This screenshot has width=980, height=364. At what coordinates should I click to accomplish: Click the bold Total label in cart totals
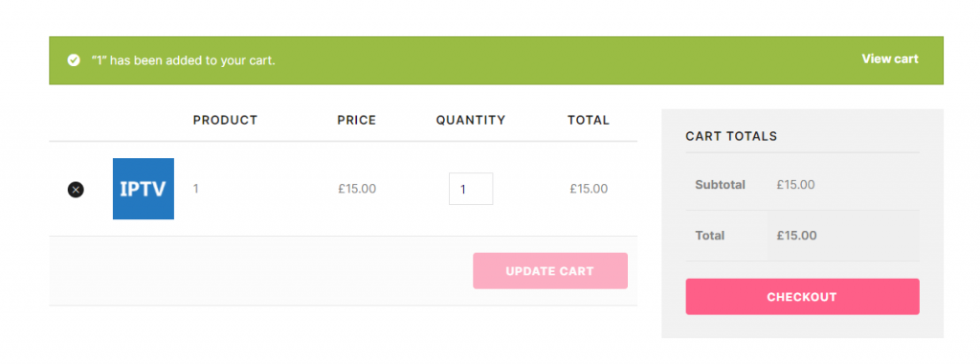point(710,236)
